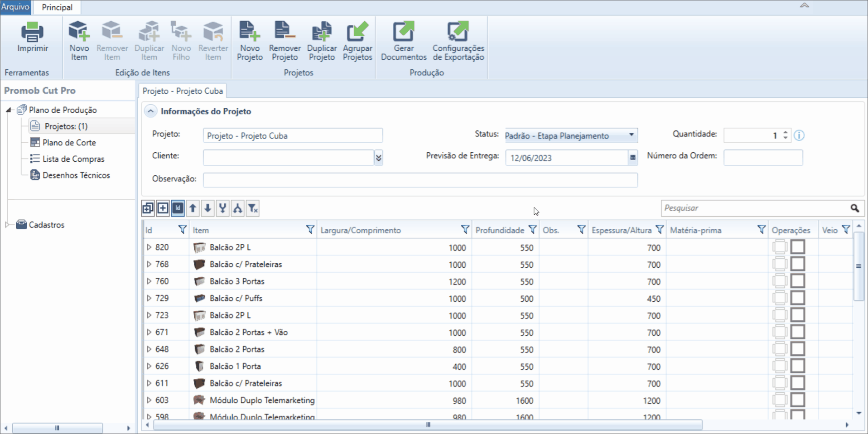Collapse Informações do Projeto section
The image size is (868, 434).
tap(150, 111)
